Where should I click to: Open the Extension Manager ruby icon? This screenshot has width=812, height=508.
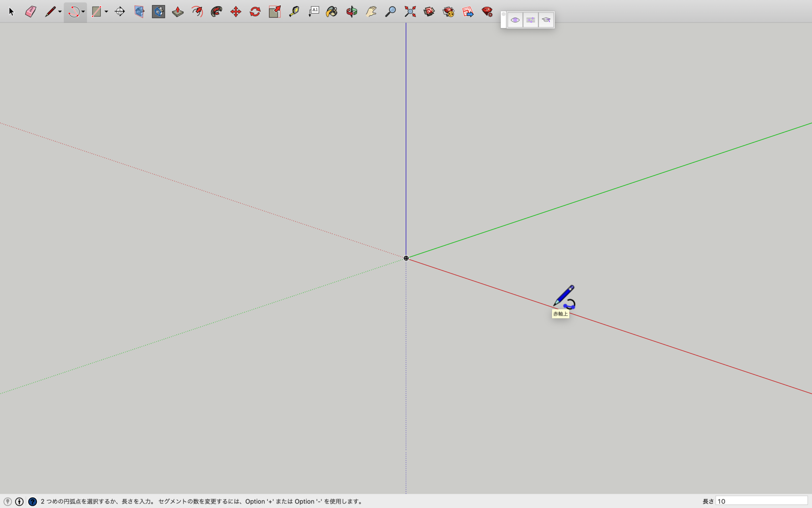tap(487, 12)
